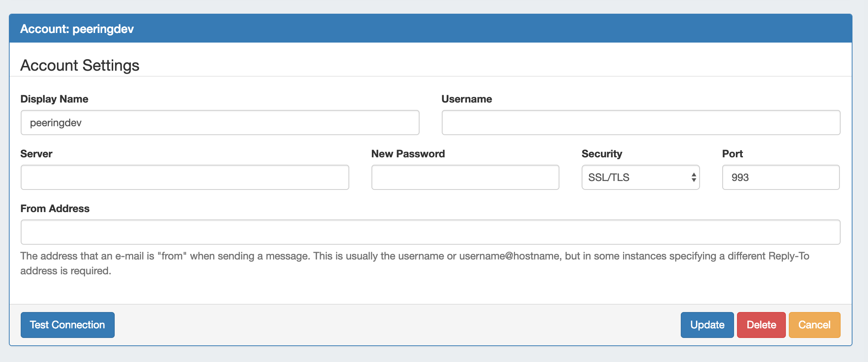Click the Port label
The image size is (868, 362).
[732, 154]
